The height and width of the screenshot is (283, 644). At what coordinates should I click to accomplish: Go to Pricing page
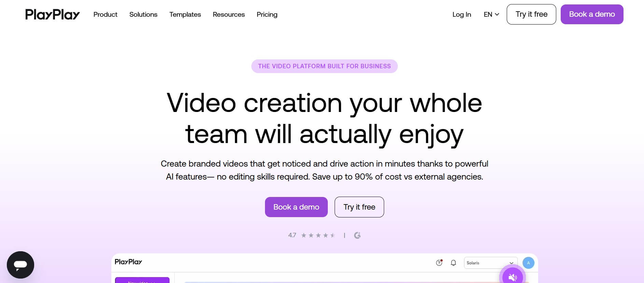(x=267, y=14)
